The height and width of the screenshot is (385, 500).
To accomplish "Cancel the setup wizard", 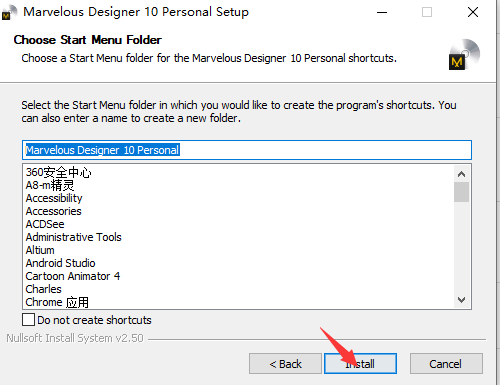I will (x=446, y=363).
